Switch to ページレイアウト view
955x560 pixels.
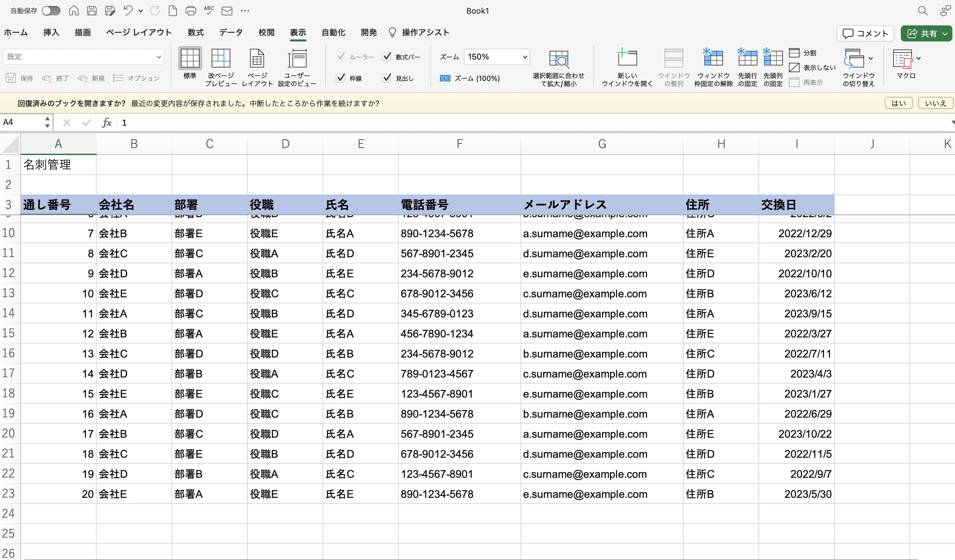257,67
